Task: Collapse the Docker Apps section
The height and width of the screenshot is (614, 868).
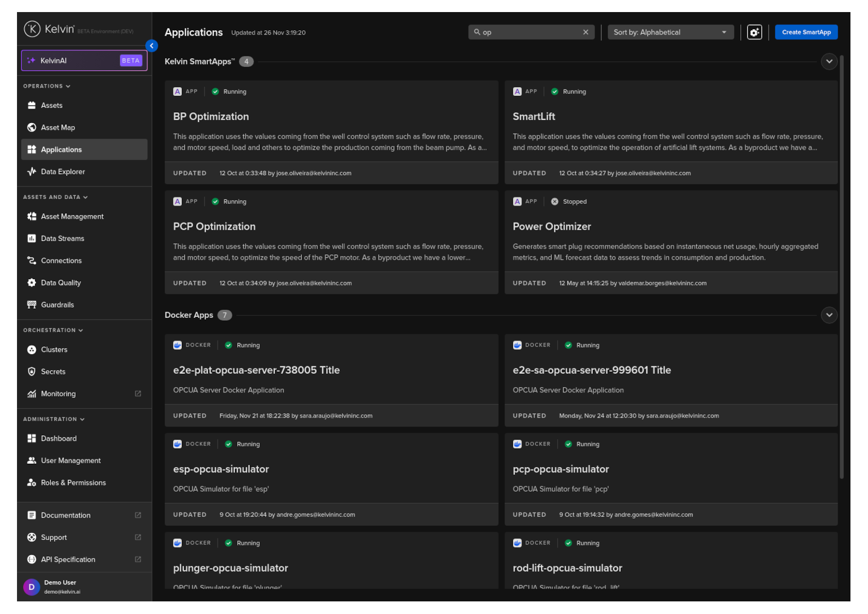Action: [829, 315]
